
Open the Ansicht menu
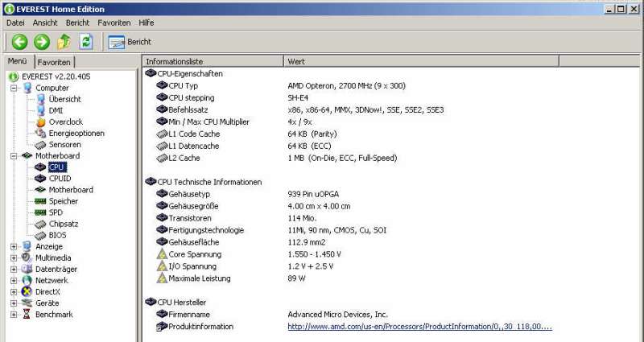pyautogui.click(x=45, y=23)
